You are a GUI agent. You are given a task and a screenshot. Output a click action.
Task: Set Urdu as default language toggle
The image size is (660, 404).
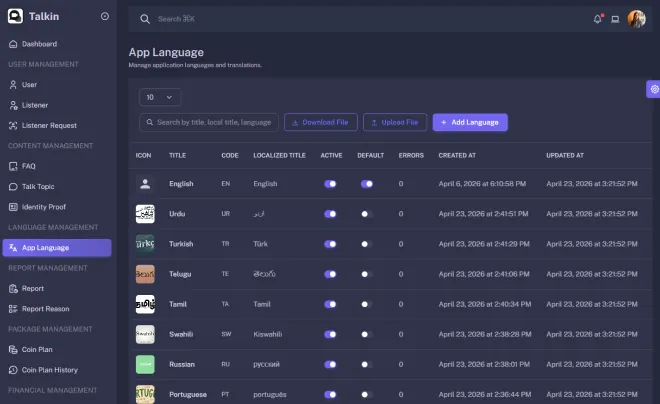click(367, 214)
